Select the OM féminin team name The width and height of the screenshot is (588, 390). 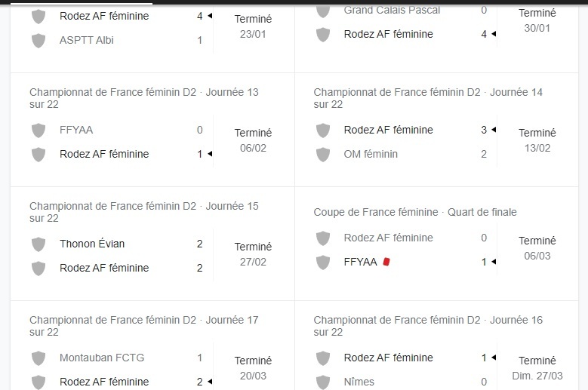[371, 154]
